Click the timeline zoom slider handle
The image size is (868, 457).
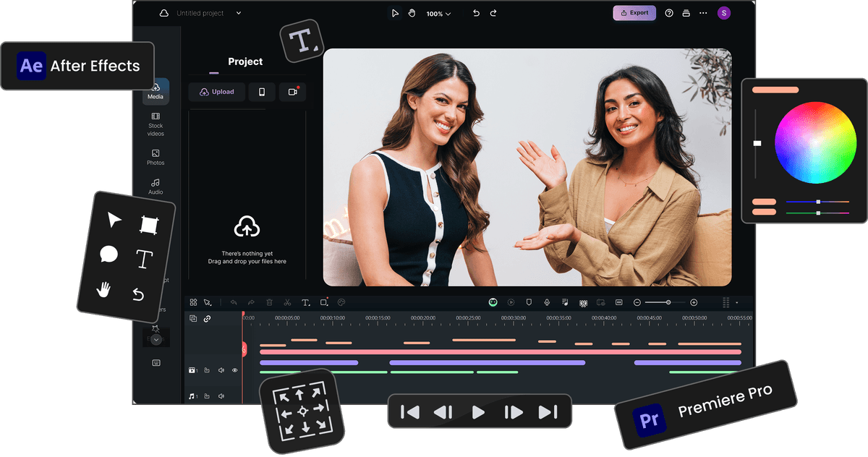[668, 302]
